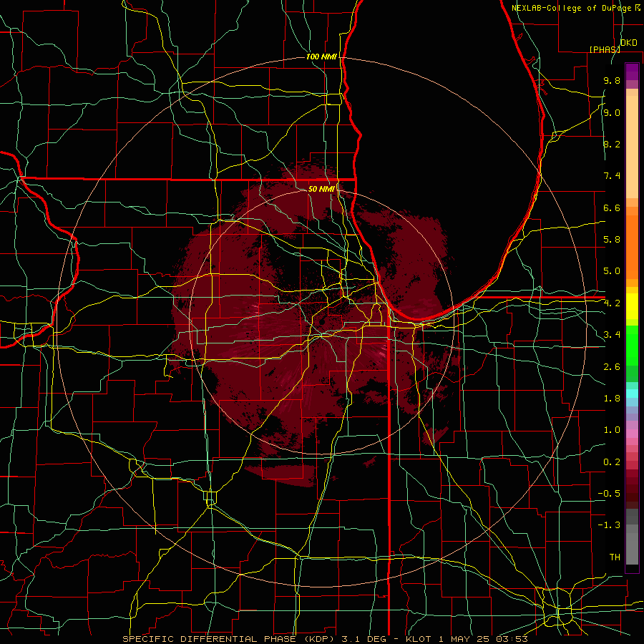Click the [PHAS] units label
The image size is (644, 644).
[x=605, y=49]
